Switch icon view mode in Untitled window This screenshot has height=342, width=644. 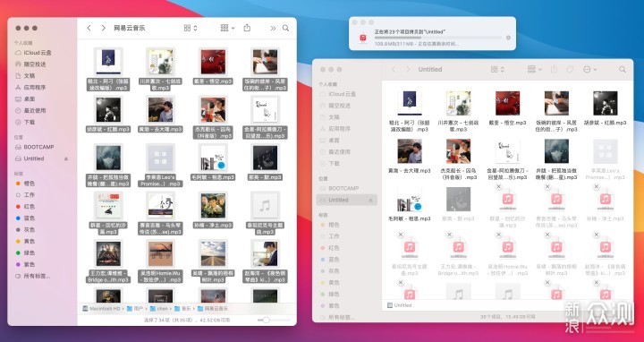(497, 70)
